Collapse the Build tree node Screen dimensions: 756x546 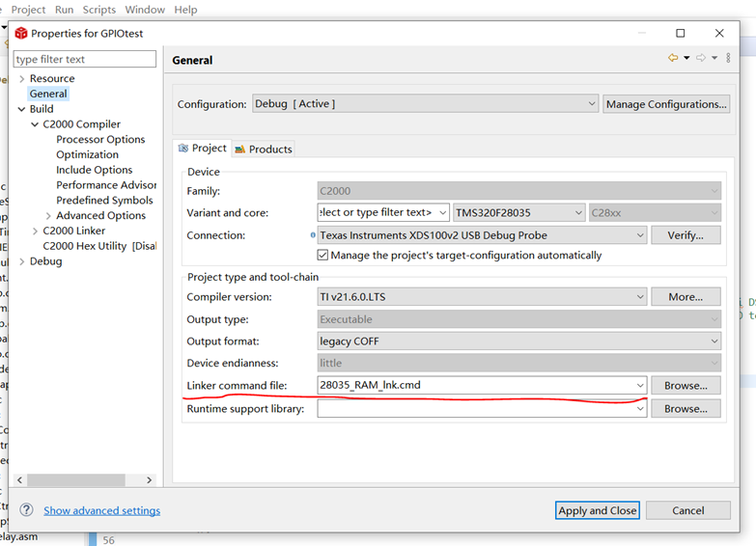coord(21,109)
